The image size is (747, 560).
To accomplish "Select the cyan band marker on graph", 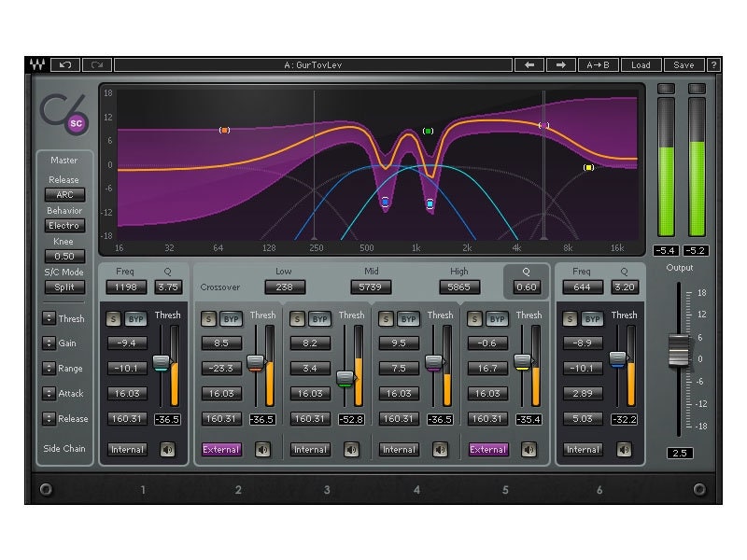I will (430, 203).
